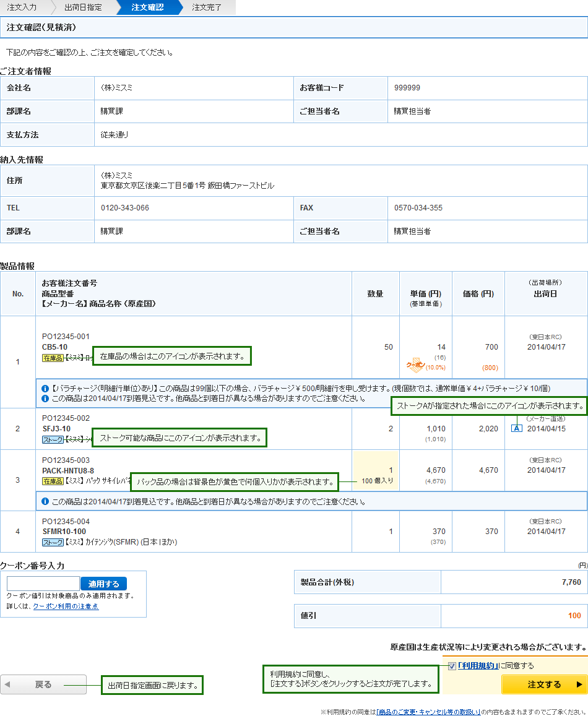Click the blue A stork icon in row 2

517,428
